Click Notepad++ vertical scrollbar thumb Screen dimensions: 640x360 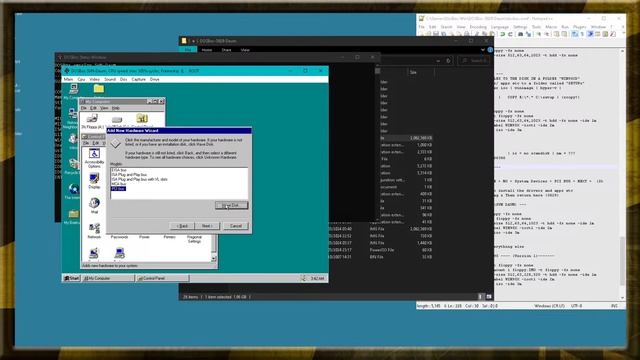(622, 261)
